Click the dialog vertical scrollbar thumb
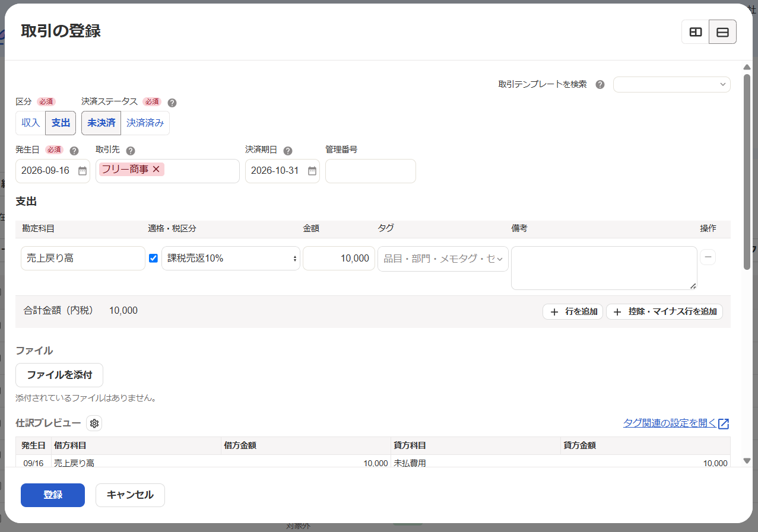Screen dimensions: 758x532 747,172
